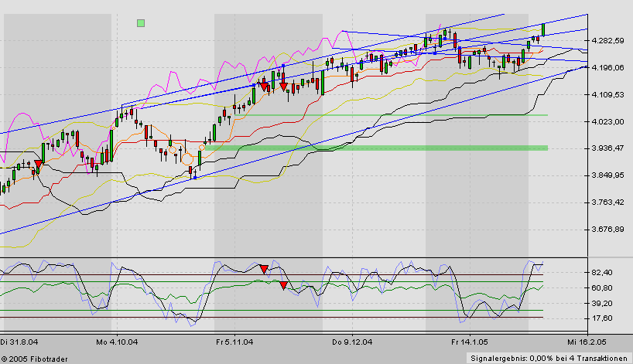Viewport: 633px width, 364px height.
Task: Click the last green candle at chart top-right
Action: [543, 29]
